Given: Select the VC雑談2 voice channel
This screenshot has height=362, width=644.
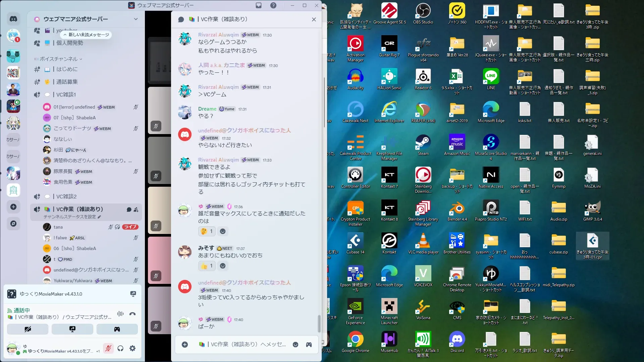Looking at the screenshot, I should pyautogui.click(x=66, y=196).
